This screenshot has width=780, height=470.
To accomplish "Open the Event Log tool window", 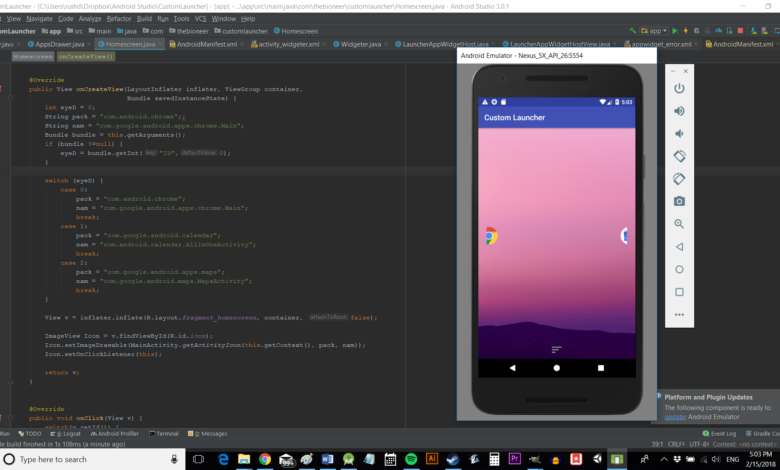I will pos(722,434).
